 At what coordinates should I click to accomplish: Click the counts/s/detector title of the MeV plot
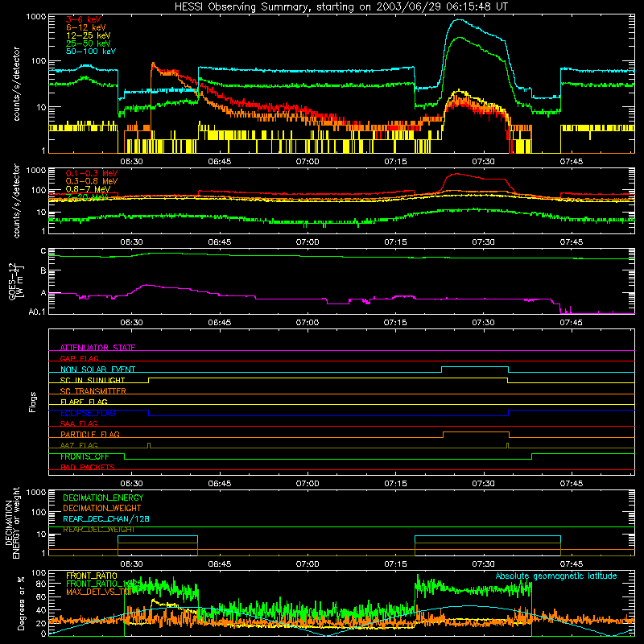click(x=16, y=200)
